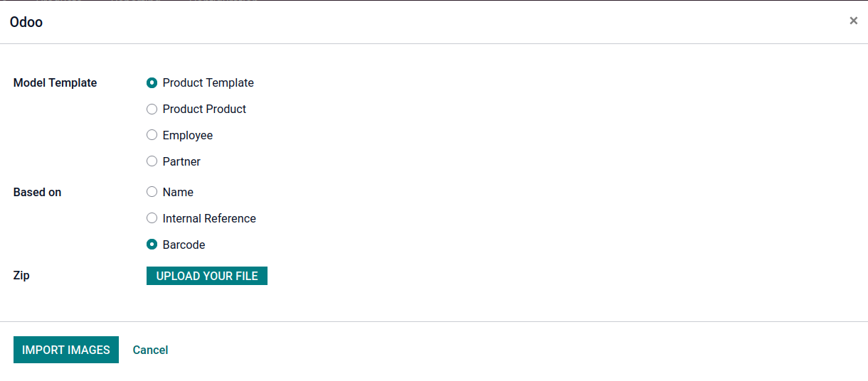Click the 'Employee' option label text
This screenshot has height=381, width=868.
(x=188, y=135)
